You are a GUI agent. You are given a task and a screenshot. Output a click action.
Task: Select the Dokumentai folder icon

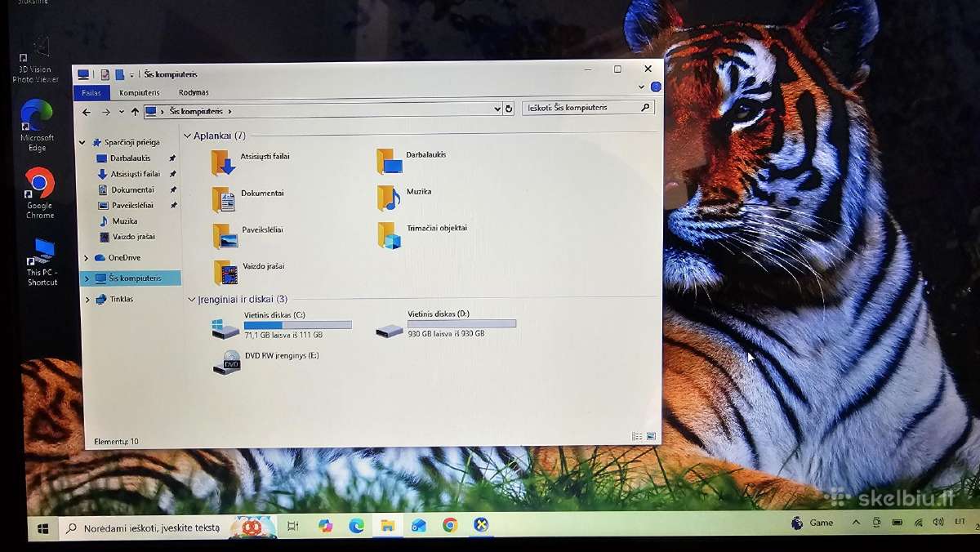tap(224, 199)
